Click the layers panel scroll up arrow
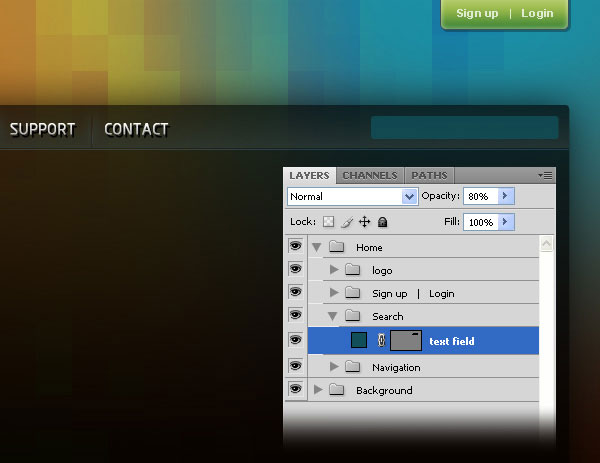600x463 pixels. pos(546,243)
